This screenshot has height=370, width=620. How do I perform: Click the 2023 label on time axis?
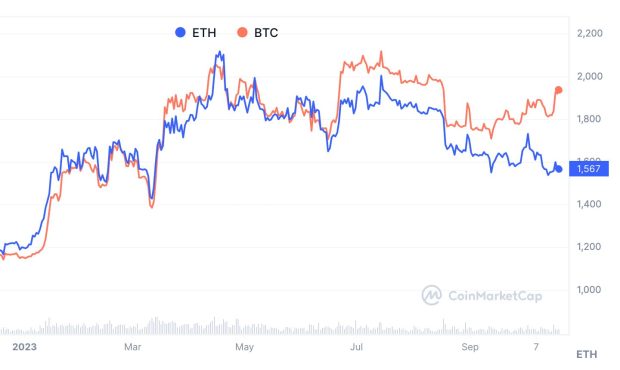coord(24,347)
